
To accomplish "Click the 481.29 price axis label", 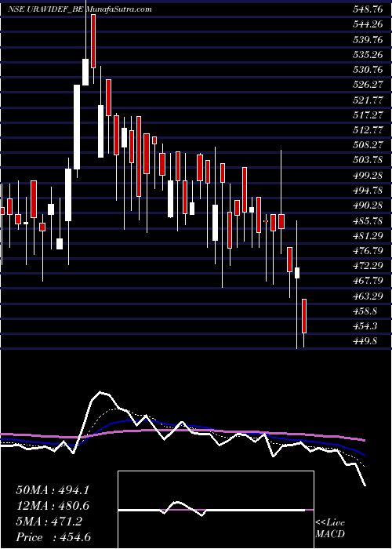I will click(368, 235).
